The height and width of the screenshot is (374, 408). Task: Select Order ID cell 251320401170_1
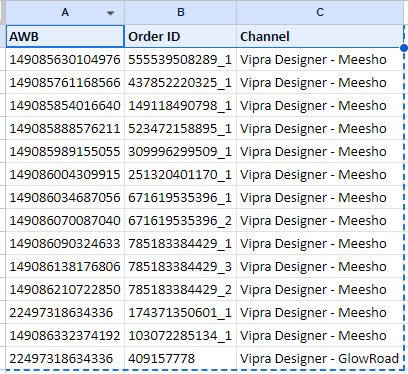point(180,174)
